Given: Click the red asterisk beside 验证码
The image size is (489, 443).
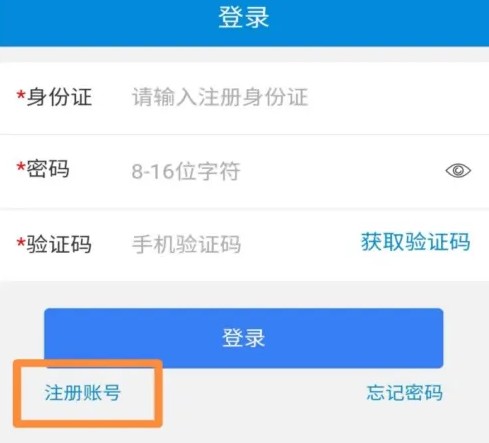Looking at the screenshot, I should click(21, 242).
